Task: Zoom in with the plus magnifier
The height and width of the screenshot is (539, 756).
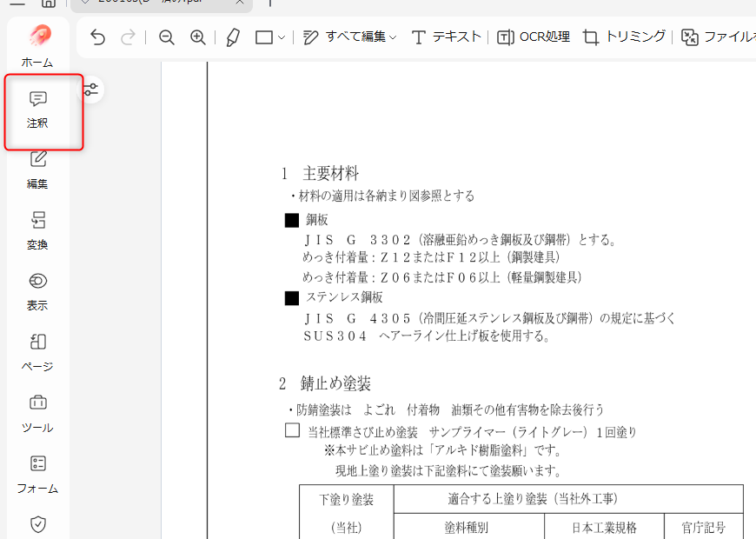Action: 198,37
